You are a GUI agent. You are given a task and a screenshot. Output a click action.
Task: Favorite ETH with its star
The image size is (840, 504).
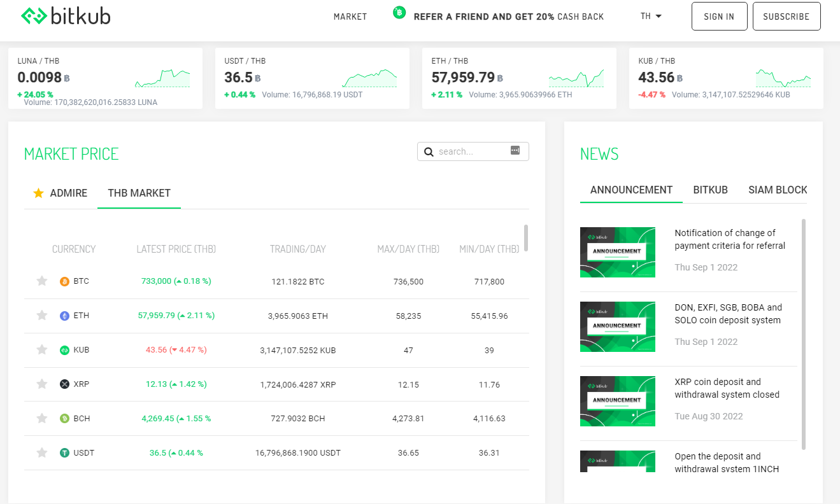click(x=42, y=315)
